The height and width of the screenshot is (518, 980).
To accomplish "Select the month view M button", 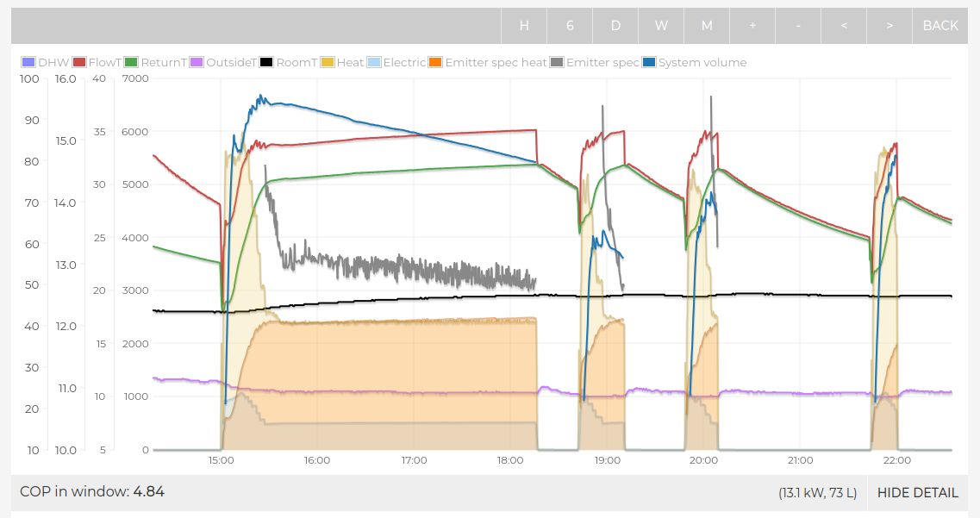I will click(707, 26).
